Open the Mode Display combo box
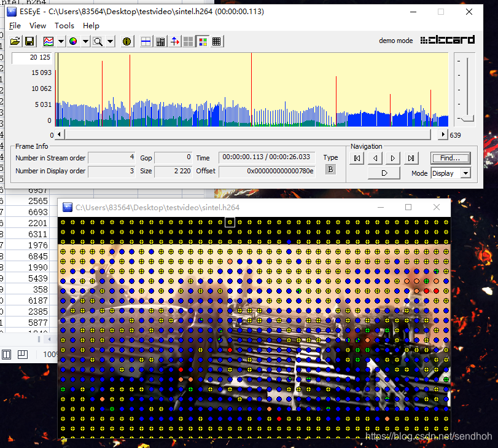The height and width of the screenshot is (448, 498). (451, 173)
